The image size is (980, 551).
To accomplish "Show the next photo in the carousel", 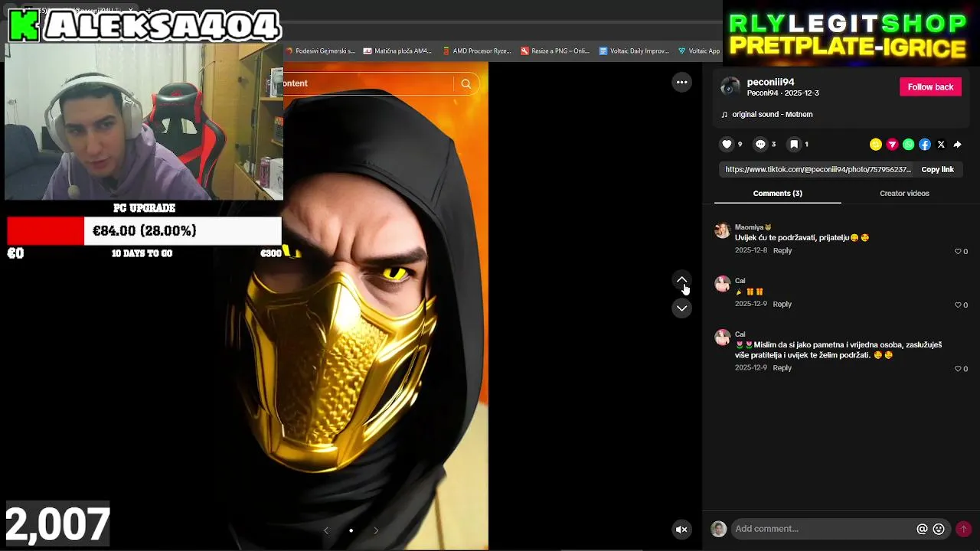I will [x=376, y=530].
